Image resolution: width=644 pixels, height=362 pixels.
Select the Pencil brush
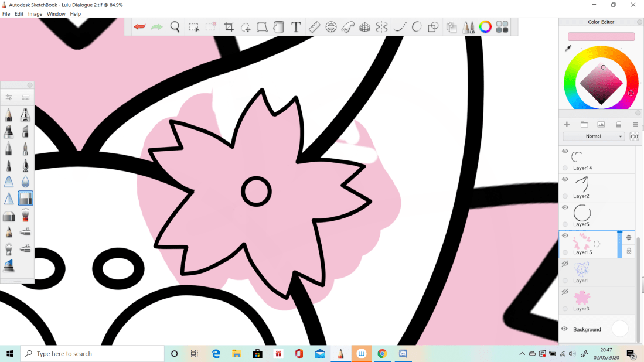[8, 115]
